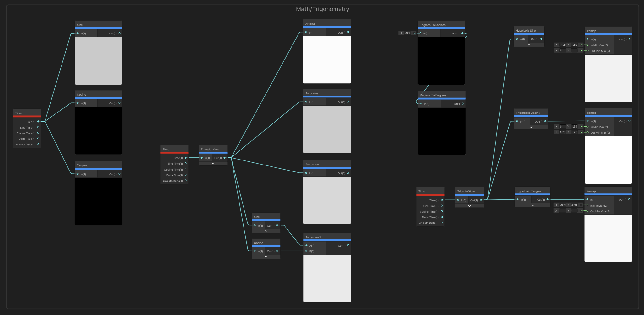Expand the Hyperbolic Tangent node preview chevron
Viewport: 644px width, 315px height.
532,205
